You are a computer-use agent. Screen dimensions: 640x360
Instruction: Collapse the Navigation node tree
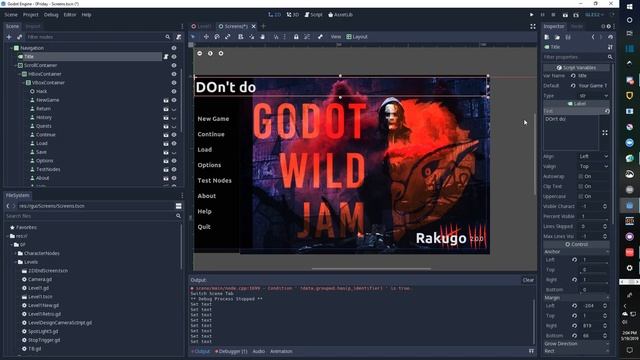click(11, 48)
